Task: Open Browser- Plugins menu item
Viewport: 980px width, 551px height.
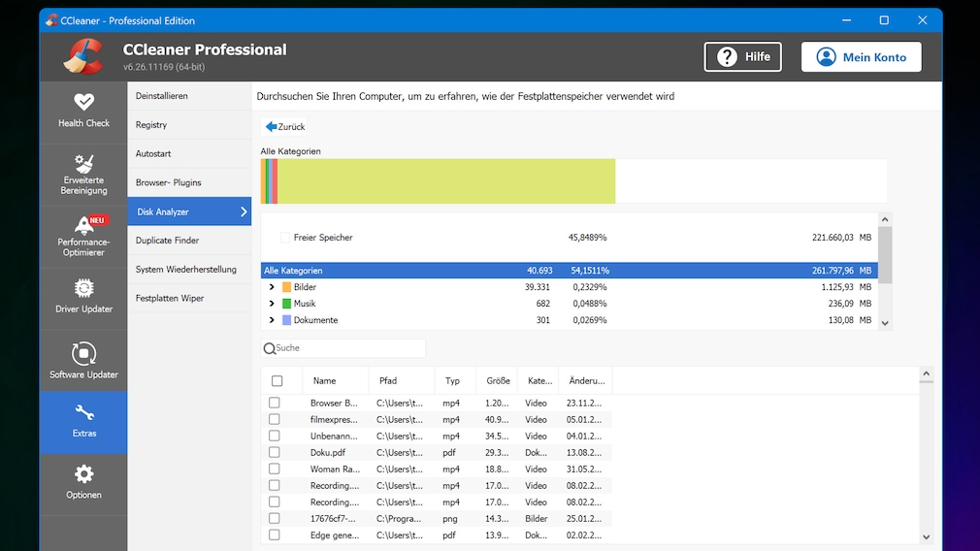Action: click(189, 182)
